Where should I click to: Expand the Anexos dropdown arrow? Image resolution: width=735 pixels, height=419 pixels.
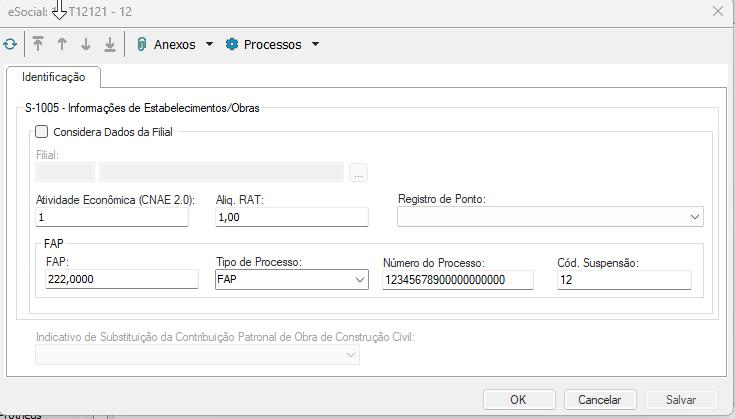209,44
